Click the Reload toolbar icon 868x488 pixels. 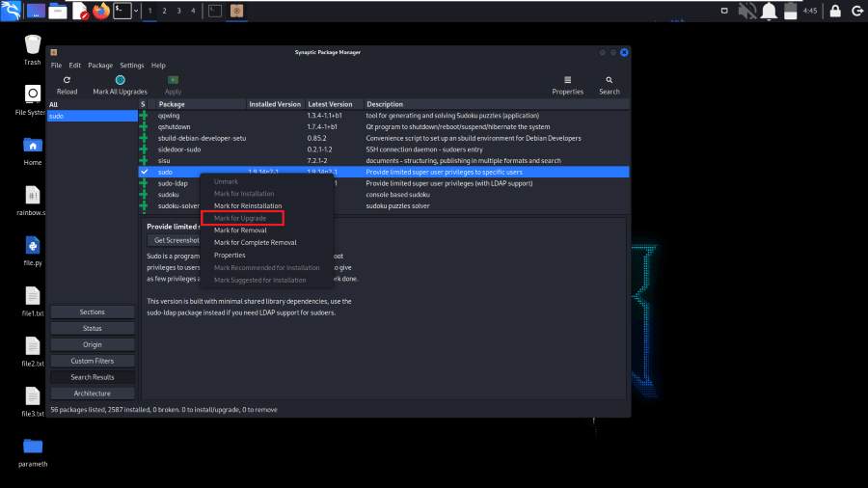tap(67, 80)
